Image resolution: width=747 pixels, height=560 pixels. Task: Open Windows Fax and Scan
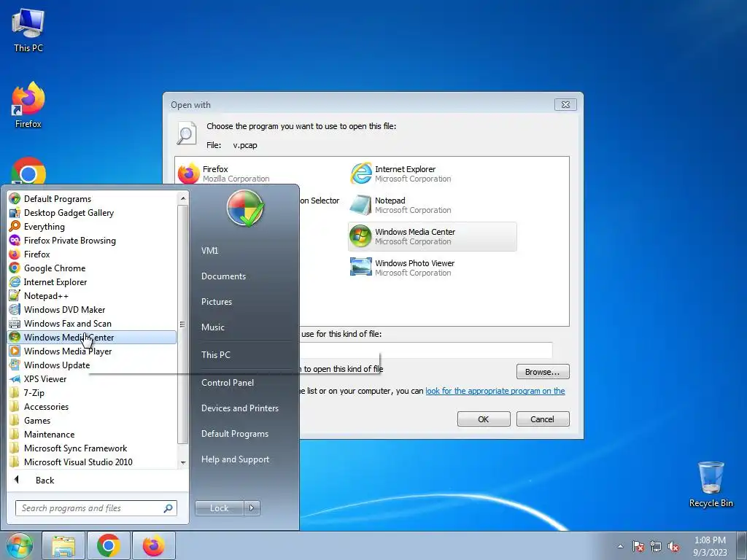pyautogui.click(x=67, y=323)
